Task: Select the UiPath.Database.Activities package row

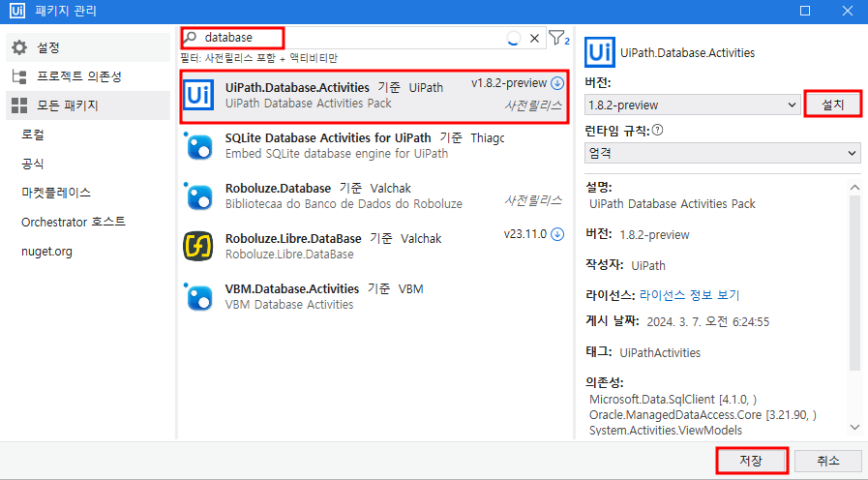Action: tap(374, 96)
